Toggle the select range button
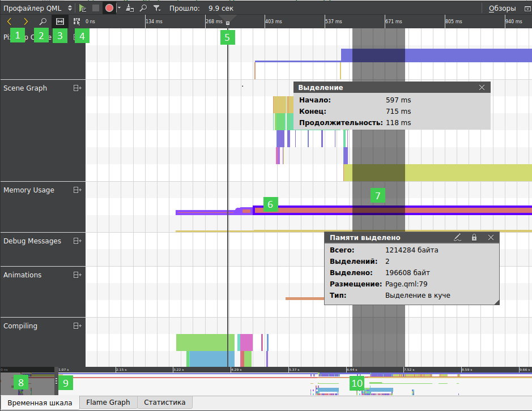 click(59, 22)
